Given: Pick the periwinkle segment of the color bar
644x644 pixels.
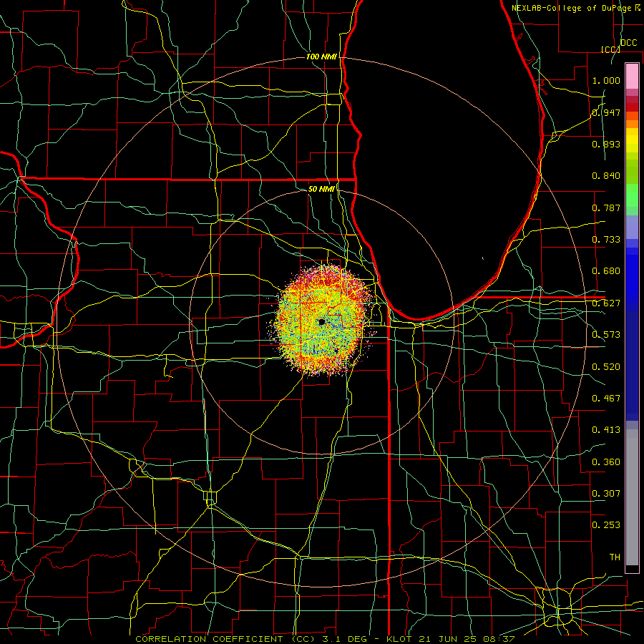Looking at the screenshot, I should point(632,228).
